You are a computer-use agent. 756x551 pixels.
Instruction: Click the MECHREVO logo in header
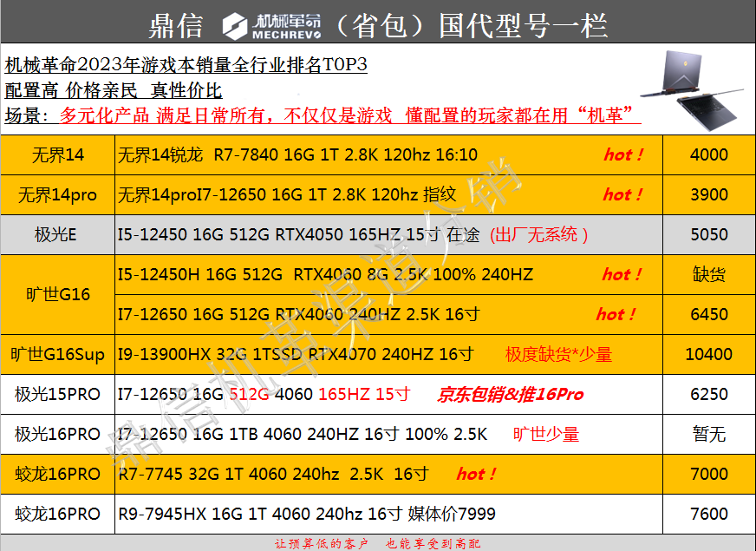click(271, 26)
